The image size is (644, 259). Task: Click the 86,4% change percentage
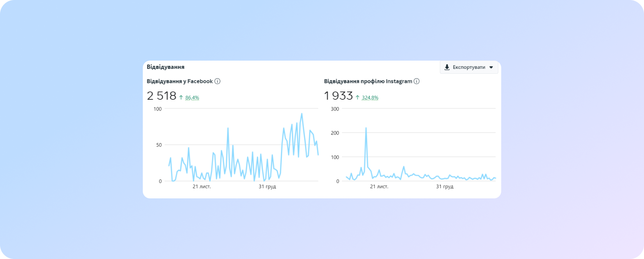pos(192,98)
